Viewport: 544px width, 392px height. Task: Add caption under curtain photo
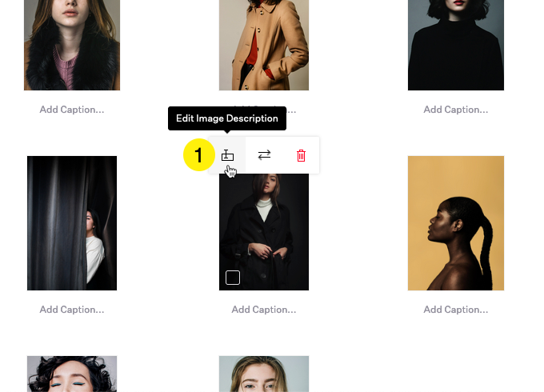click(72, 310)
